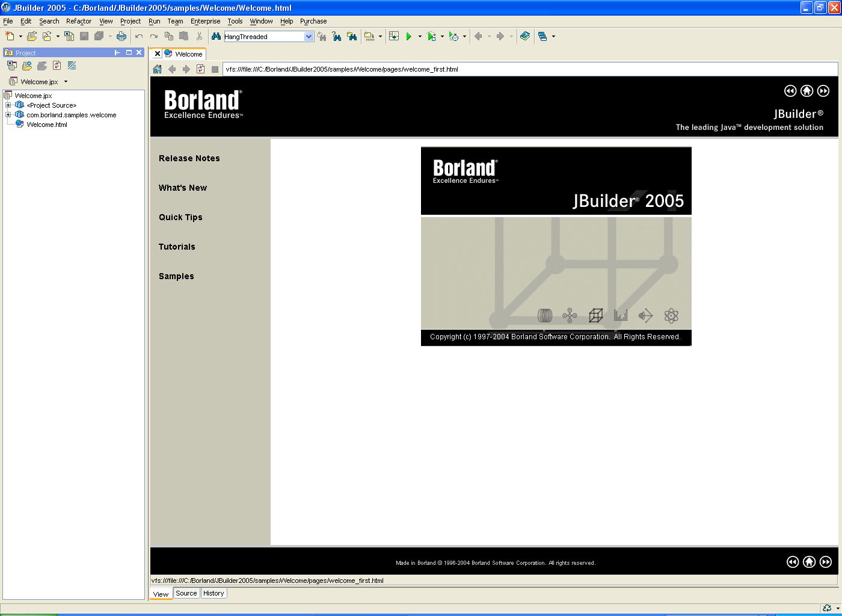The image size is (842, 616).
Task: Click the footer previous page icon
Action: 793,562
